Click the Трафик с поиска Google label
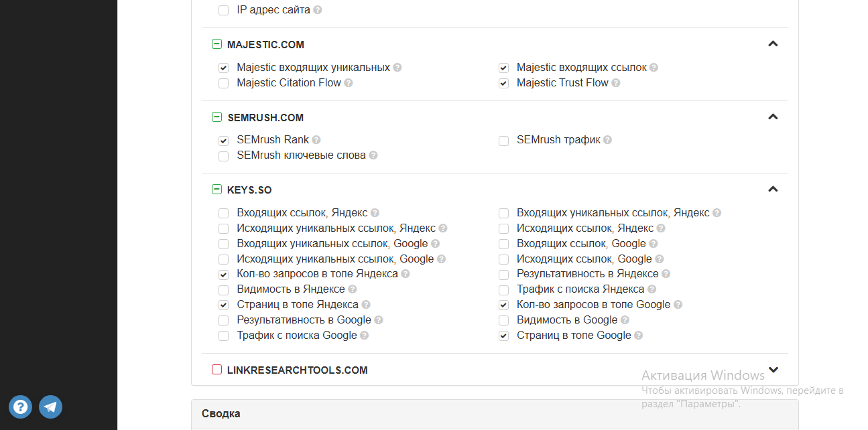The image size is (868, 430). point(296,336)
